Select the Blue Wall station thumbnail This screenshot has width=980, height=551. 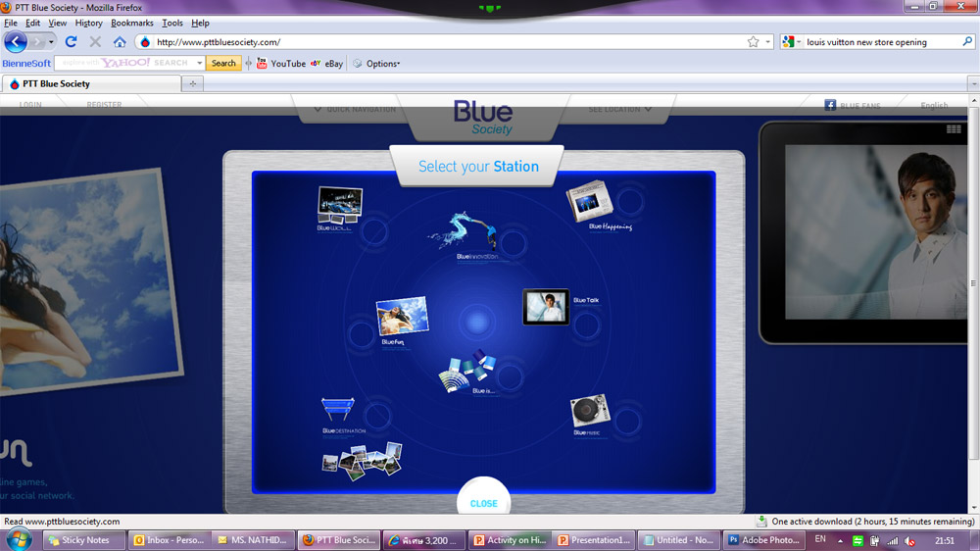coord(339,206)
